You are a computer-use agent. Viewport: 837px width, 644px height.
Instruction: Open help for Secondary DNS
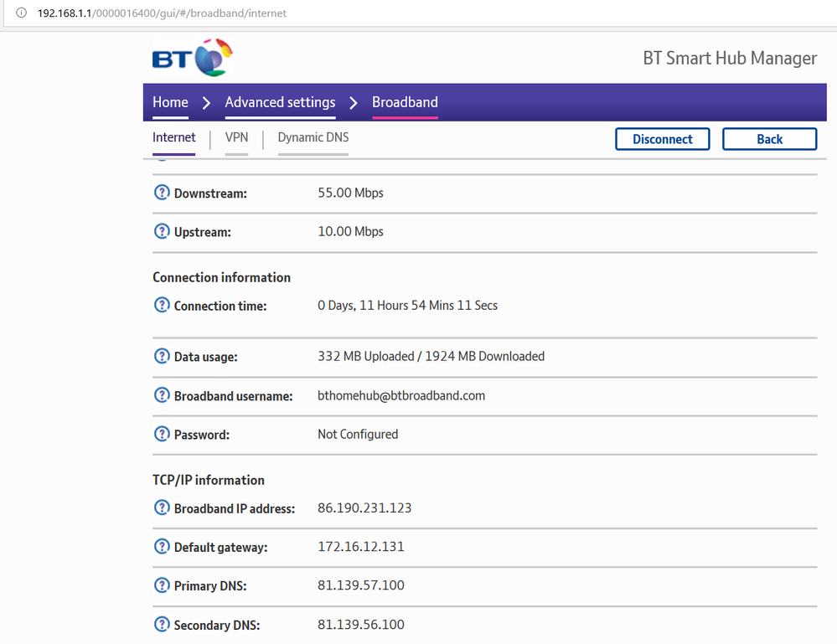coord(161,624)
